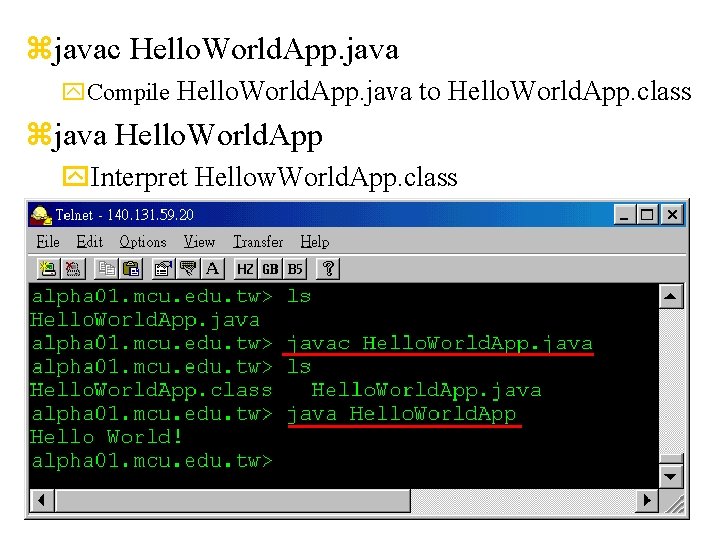Click 'HelloWorldApp.class' in the terminal listing
Image resolution: width=720 pixels, height=540 pixels.
click(x=151, y=390)
